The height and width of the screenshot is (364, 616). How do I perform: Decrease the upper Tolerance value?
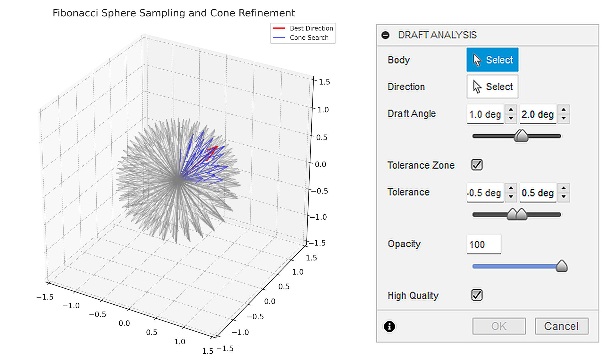pyautogui.click(x=564, y=197)
